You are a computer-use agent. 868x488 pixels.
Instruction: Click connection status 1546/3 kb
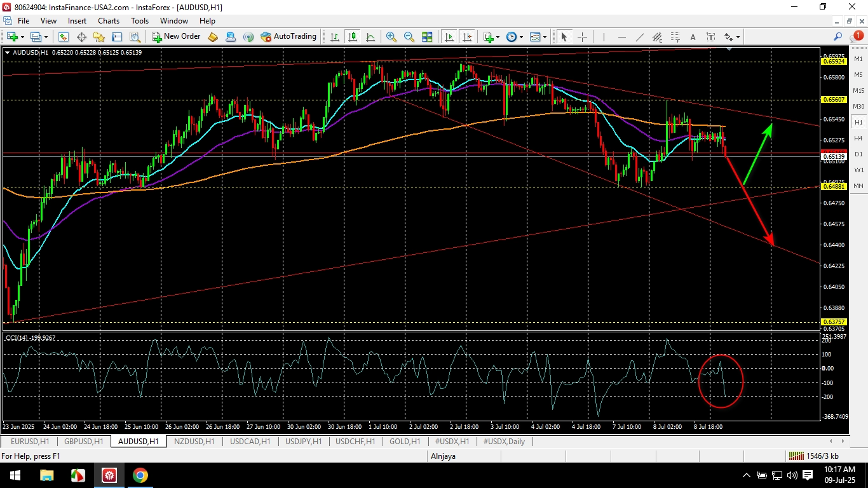(x=813, y=456)
